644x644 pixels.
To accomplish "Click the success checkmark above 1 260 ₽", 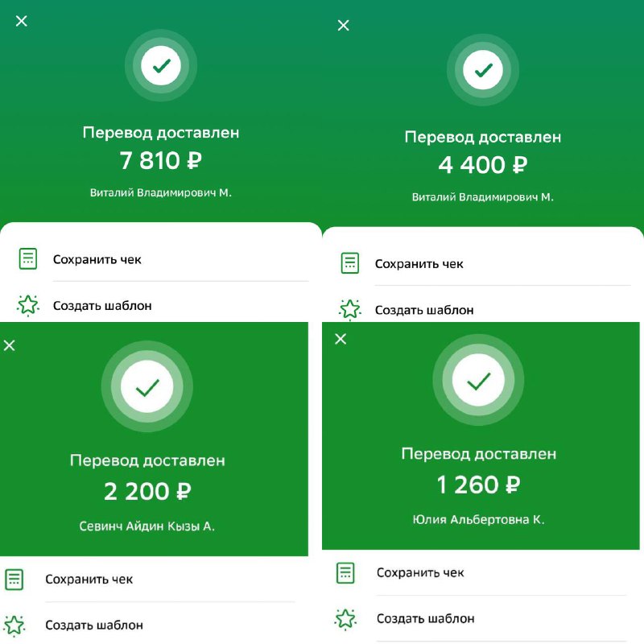I will pyautogui.click(x=478, y=380).
